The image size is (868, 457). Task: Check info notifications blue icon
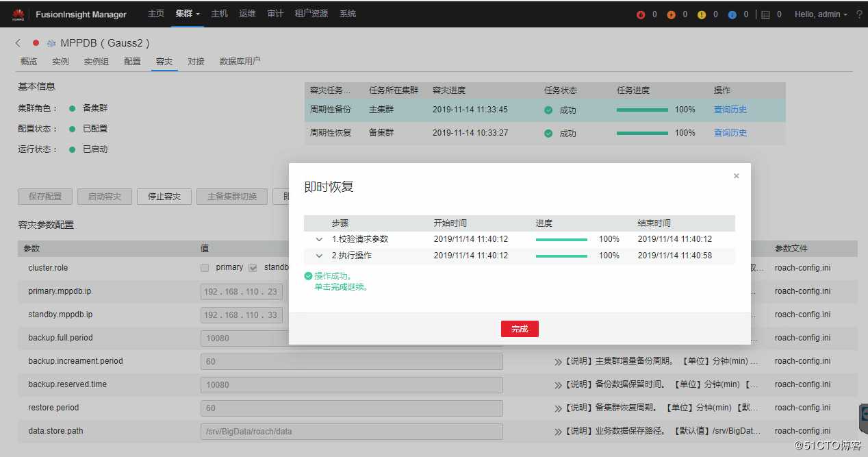[x=732, y=14]
